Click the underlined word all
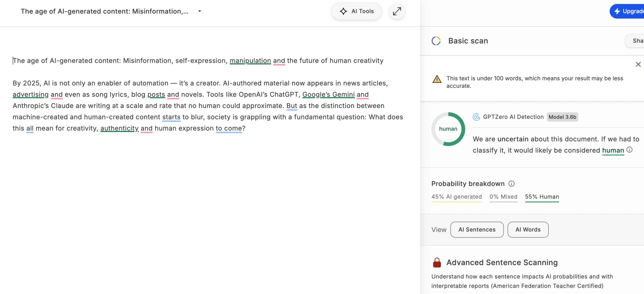The height and width of the screenshot is (294, 644). click(30, 128)
